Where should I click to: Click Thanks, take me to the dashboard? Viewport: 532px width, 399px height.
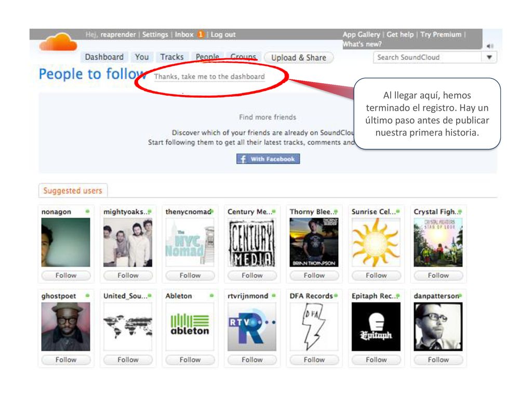209,77
